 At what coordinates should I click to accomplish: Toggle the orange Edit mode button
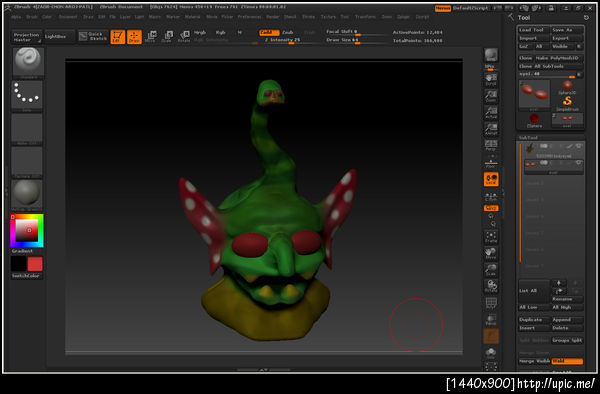tap(117, 37)
